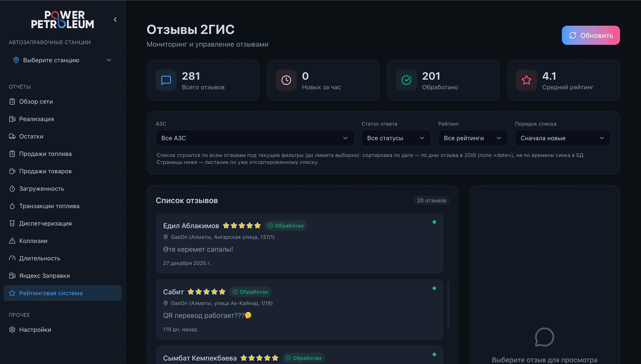641x364 pixels.
Task: Open Обзор сети report in sidebar
Action: click(36, 101)
